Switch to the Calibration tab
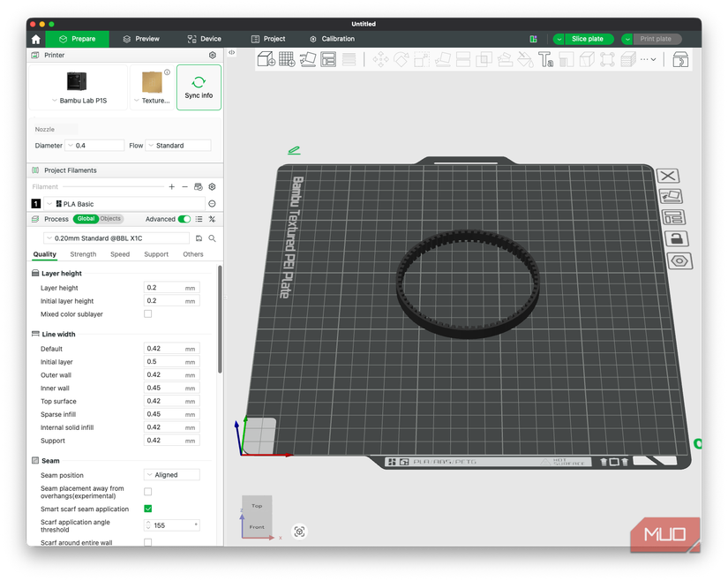The width and height of the screenshot is (728, 581). point(333,39)
